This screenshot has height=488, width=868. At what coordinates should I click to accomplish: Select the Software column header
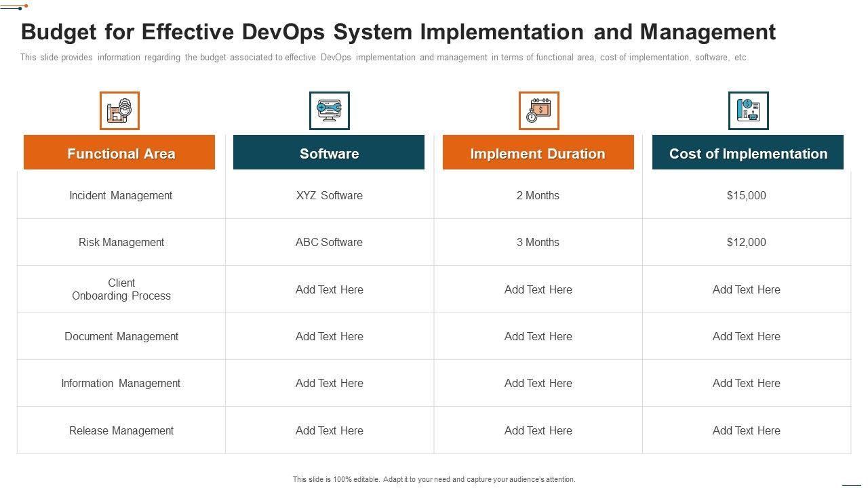(329, 153)
